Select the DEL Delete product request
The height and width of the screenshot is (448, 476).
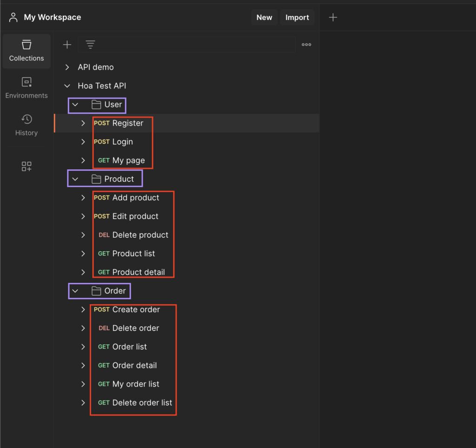pos(133,235)
